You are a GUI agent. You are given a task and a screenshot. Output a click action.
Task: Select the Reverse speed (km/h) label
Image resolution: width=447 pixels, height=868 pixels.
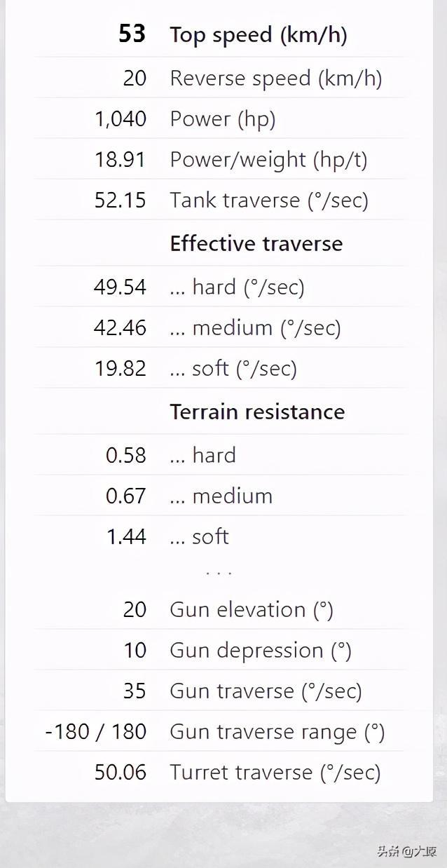click(x=275, y=78)
